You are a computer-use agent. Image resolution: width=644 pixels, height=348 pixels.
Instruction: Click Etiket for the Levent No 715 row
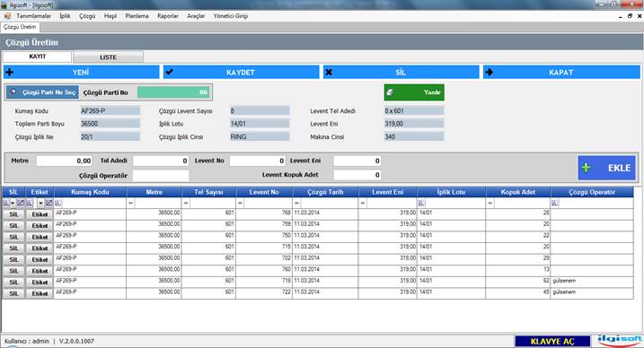click(x=40, y=248)
